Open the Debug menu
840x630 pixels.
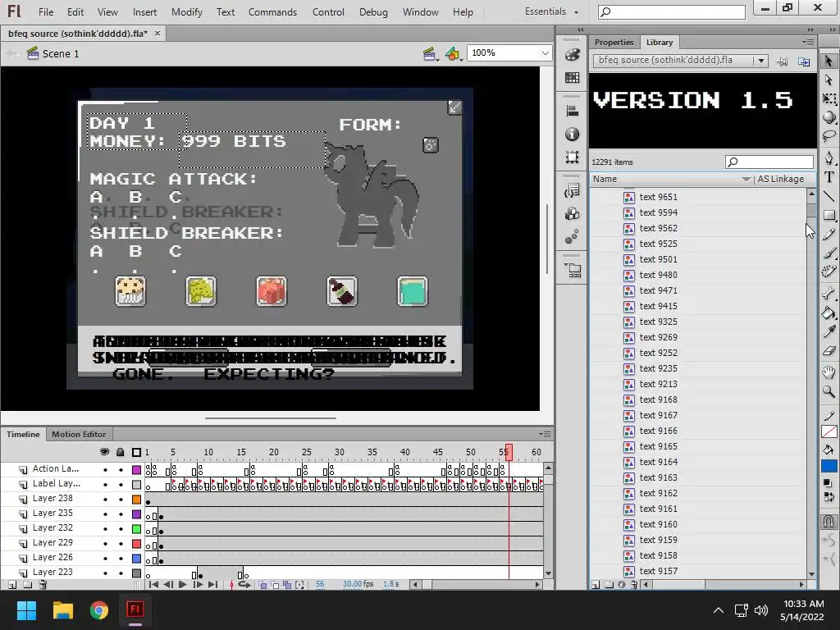pyautogui.click(x=373, y=11)
